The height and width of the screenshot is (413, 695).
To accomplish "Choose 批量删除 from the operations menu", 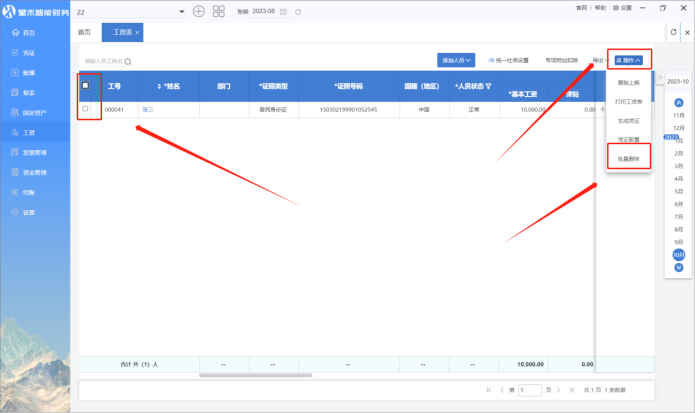I will click(629, 157).
